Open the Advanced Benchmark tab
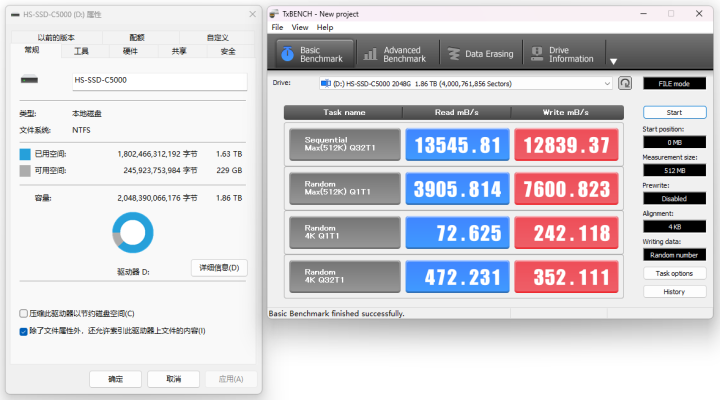The image size is (720, 400). (x=398, y=54)
